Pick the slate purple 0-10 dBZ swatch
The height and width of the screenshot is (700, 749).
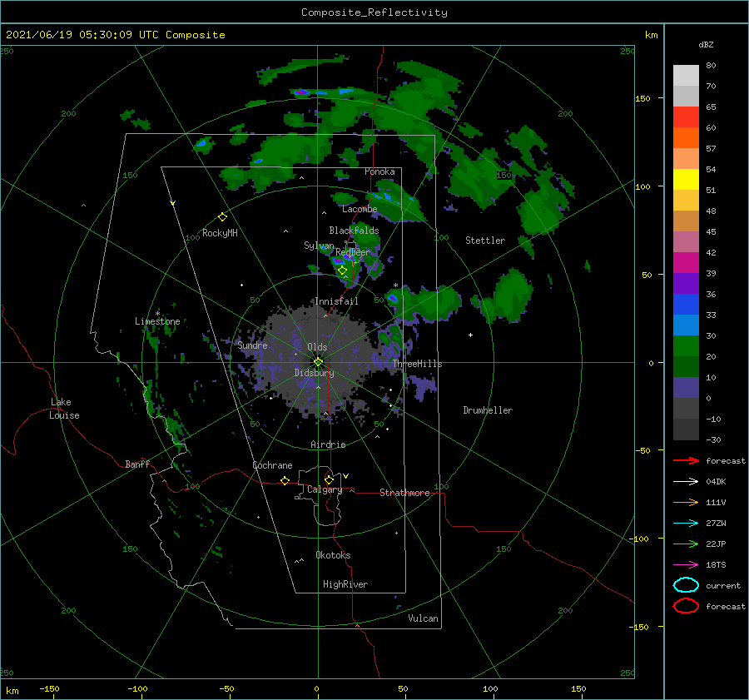click(x=686, y=387)
